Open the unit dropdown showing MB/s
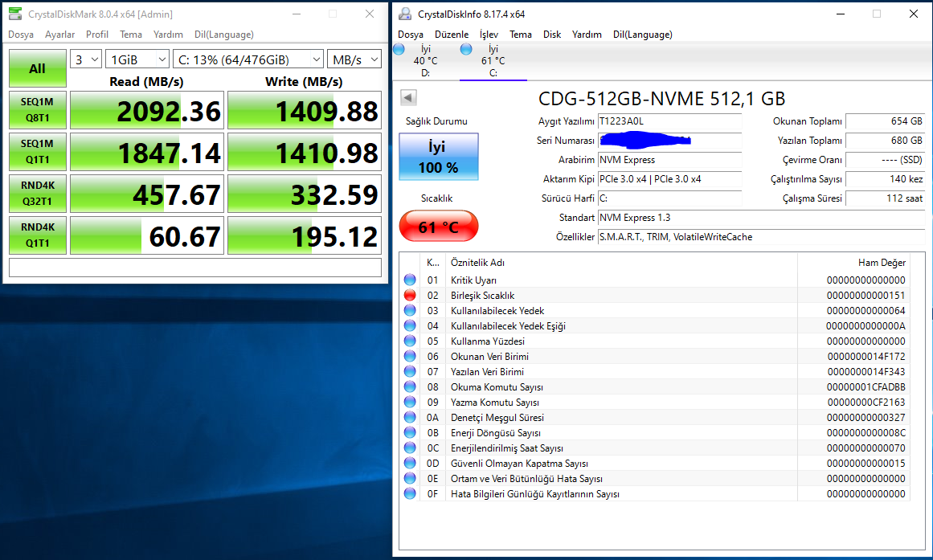The height and width of the screenshot is (560, 933). tap(354, 59)
